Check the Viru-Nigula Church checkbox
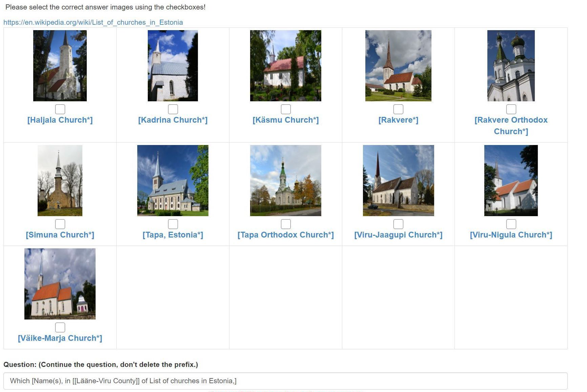This screenshot has width=587, height=392. coord(511,224)
